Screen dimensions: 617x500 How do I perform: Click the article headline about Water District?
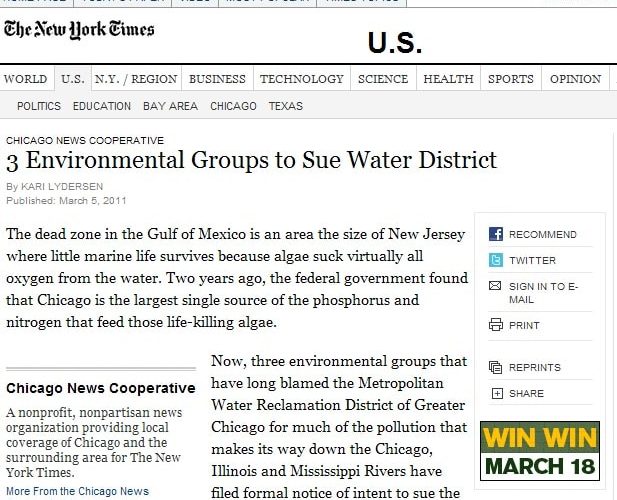251,161
